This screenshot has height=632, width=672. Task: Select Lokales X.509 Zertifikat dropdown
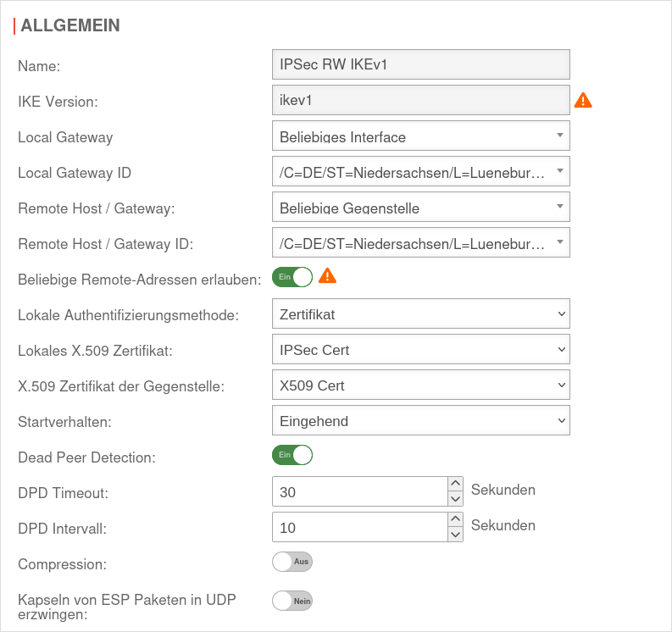click(x=420, y=350)
